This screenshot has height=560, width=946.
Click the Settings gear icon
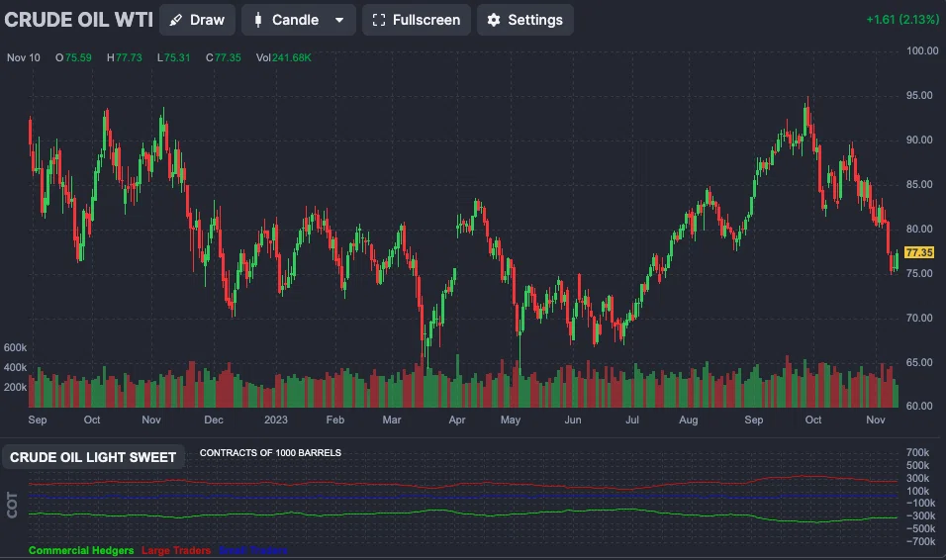(x=494, y=20)
